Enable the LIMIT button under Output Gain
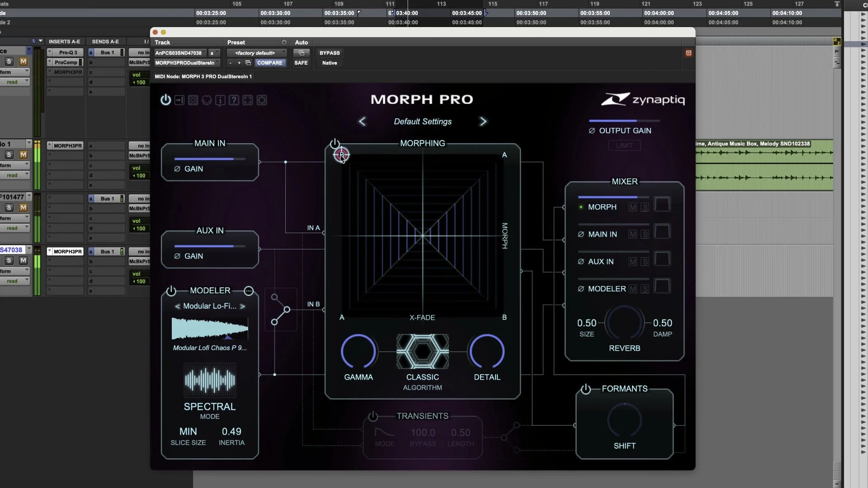The width and height of the screenshot is (868, 488). [624, 145]
